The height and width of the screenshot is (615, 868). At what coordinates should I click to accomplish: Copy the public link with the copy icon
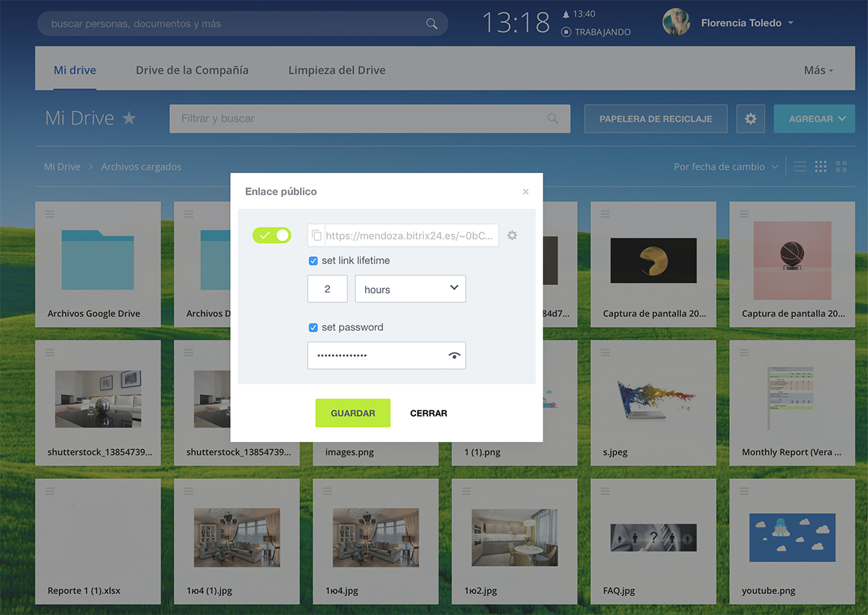pyautogui.click(x=316, y=236)
